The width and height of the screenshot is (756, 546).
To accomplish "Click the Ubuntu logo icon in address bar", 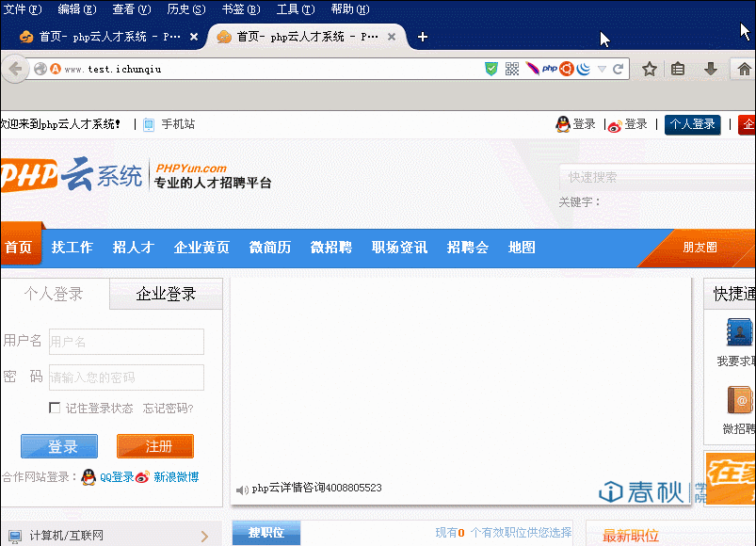I will (x=567, y=69).
